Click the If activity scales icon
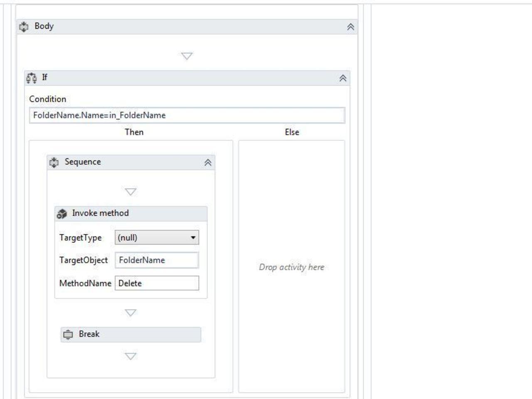 pos(31,78)
